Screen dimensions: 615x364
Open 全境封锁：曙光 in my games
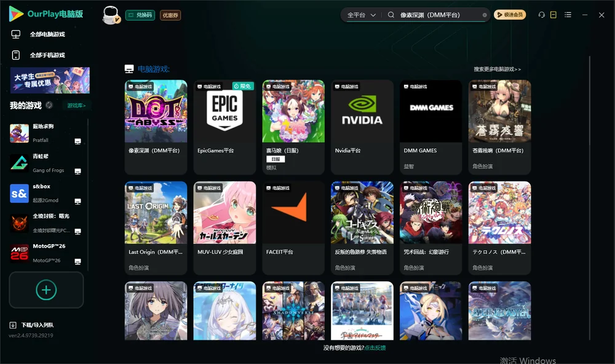tap(45, 223)
